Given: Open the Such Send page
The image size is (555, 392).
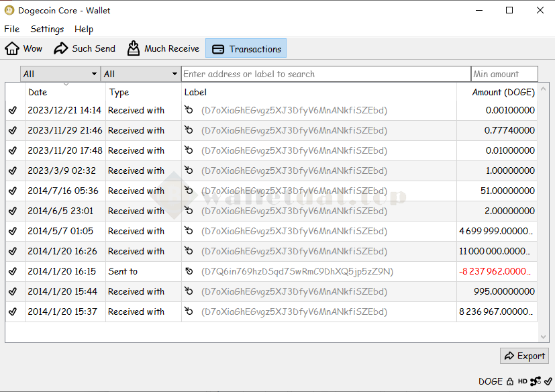Looking at the screenshot, I should (85, 48).
